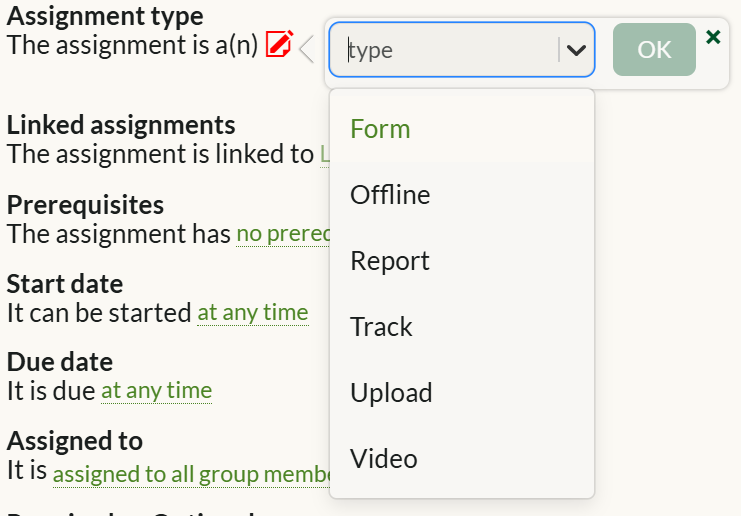Select Offline from the type list

click(x=462, y=195)
